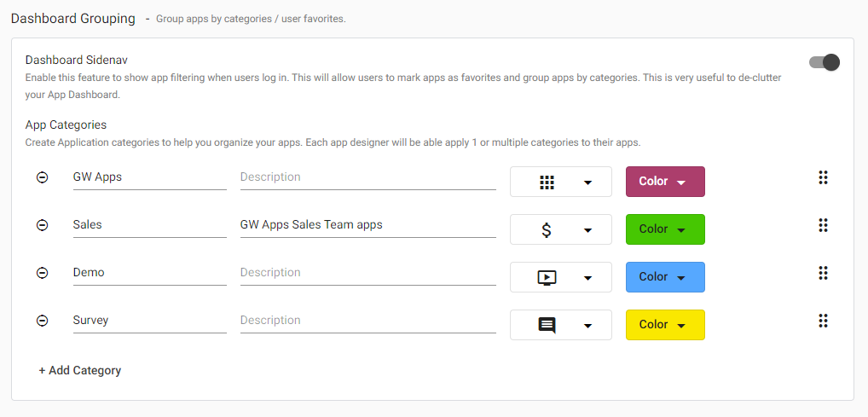Open the chat icon dropdown for Survey
The image size is (868, 417).
[x=561, y=325]
